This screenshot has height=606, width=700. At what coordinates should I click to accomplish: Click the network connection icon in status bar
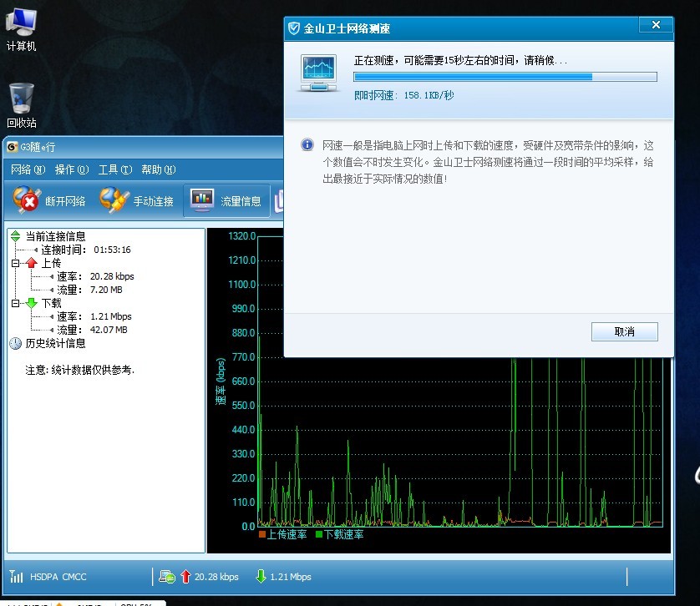pos(167,577)
